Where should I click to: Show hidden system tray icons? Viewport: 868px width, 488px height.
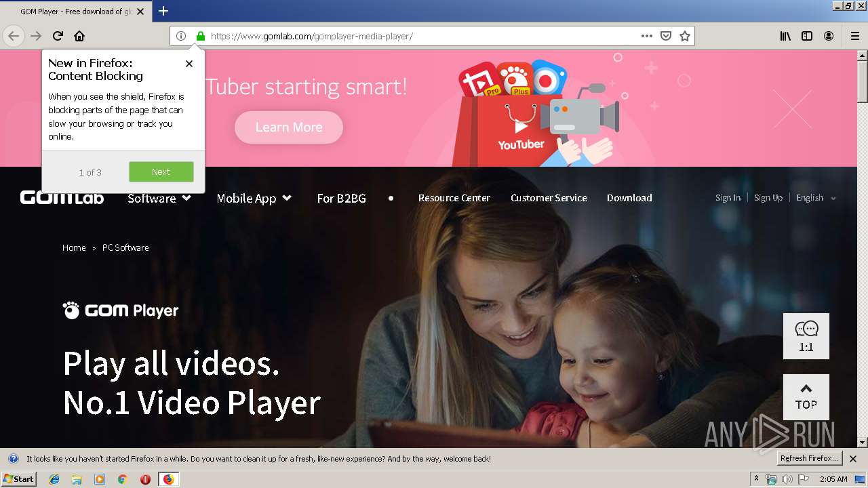(757, 479)
